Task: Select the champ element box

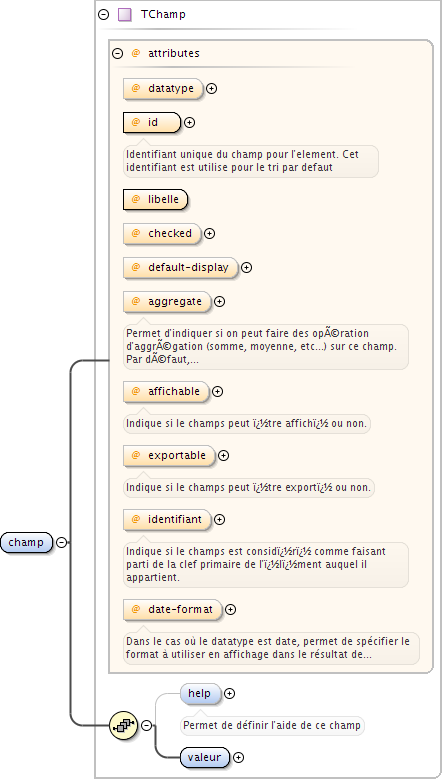Action: (26, 542)
